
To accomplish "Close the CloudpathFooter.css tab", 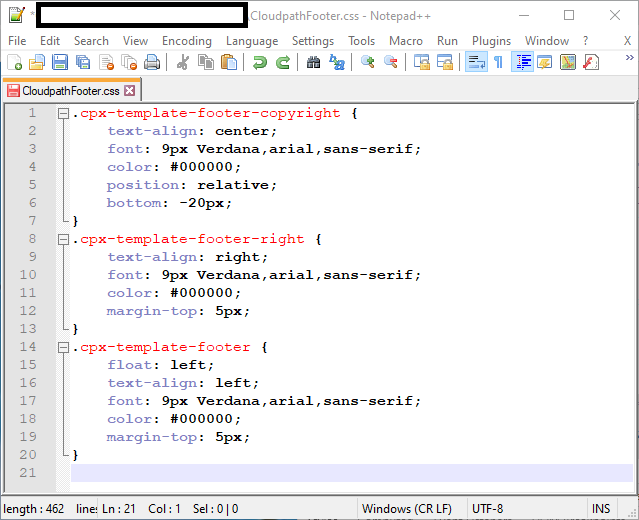I will 130,90.
